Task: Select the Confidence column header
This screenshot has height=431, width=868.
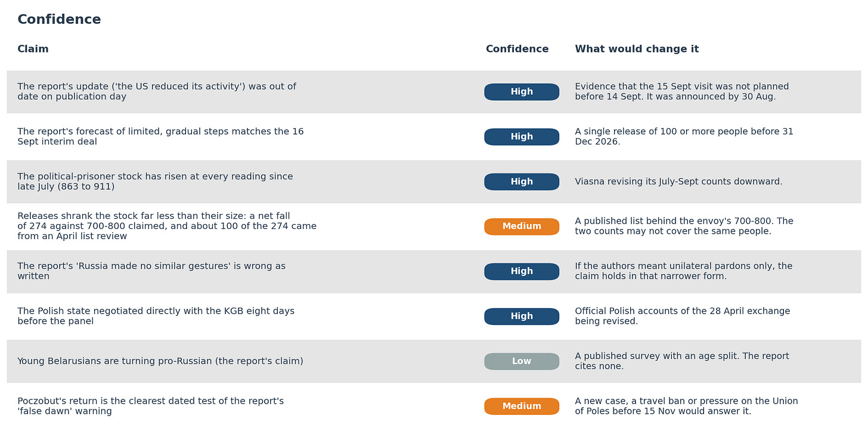Action: click(517, 49)
